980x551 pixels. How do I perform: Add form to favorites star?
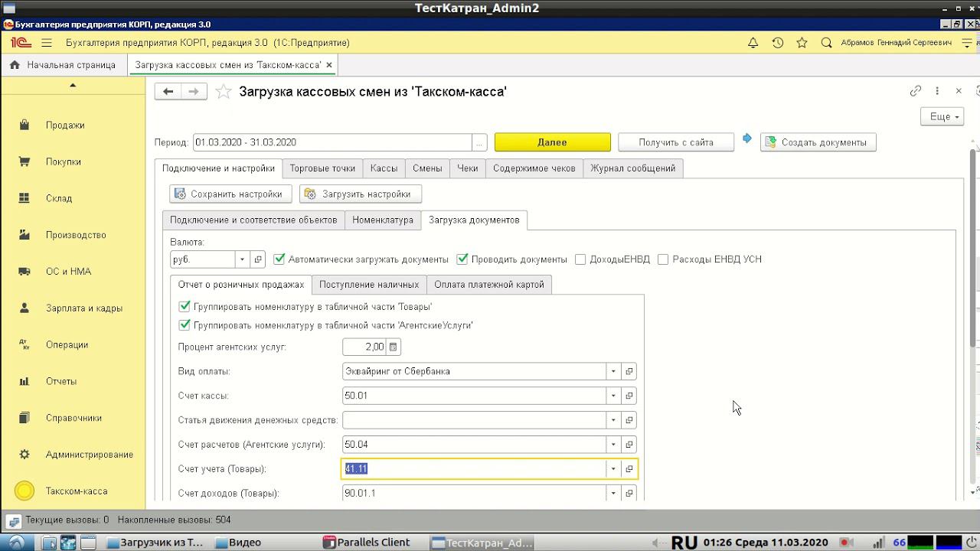pyautogui.click(x=223, y=92)
